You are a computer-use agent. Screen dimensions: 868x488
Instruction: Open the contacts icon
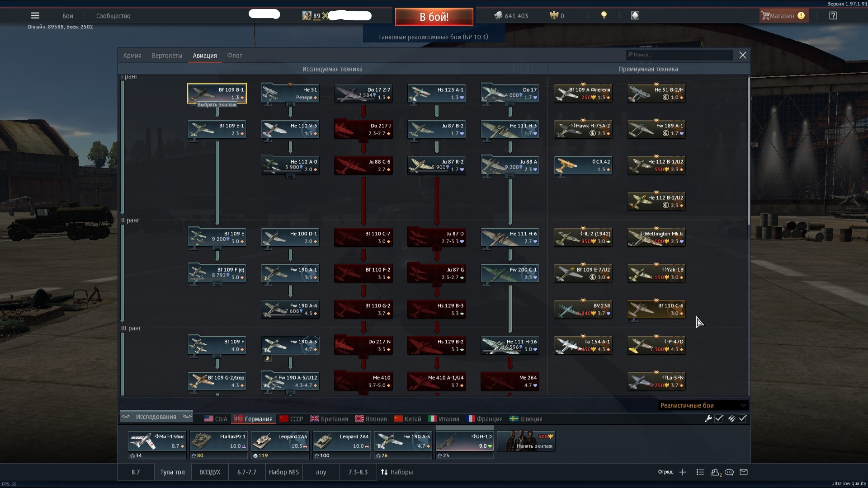[716, 472]
